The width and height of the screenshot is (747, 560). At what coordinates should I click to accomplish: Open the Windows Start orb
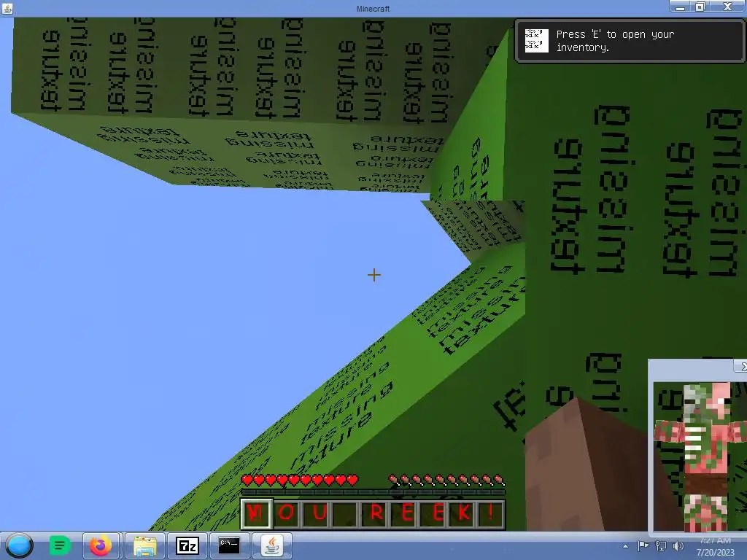[19, 545]
